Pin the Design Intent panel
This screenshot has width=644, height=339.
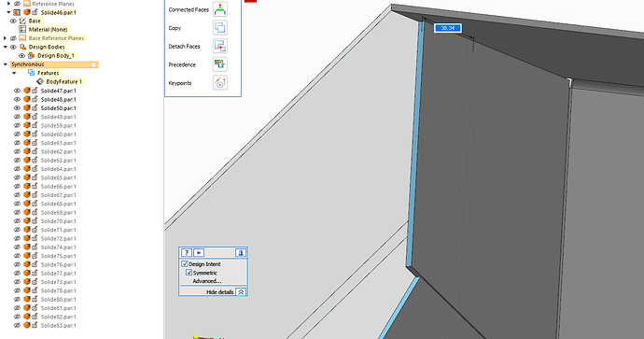pos(241,253)
